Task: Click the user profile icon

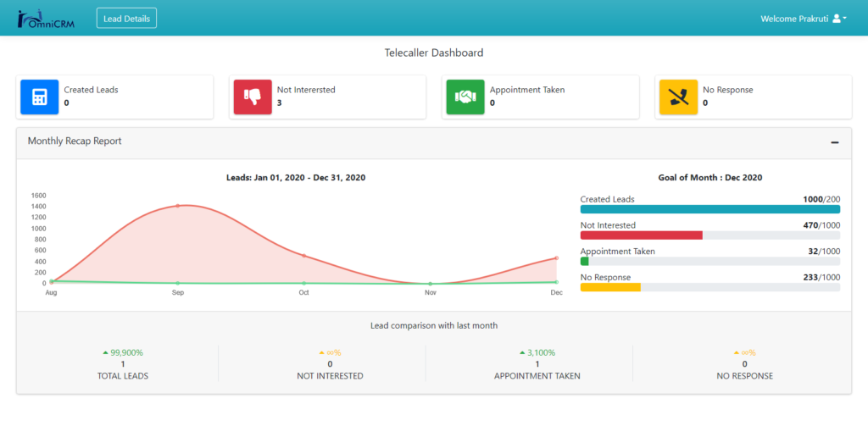Action: click(x=836, y=18)
